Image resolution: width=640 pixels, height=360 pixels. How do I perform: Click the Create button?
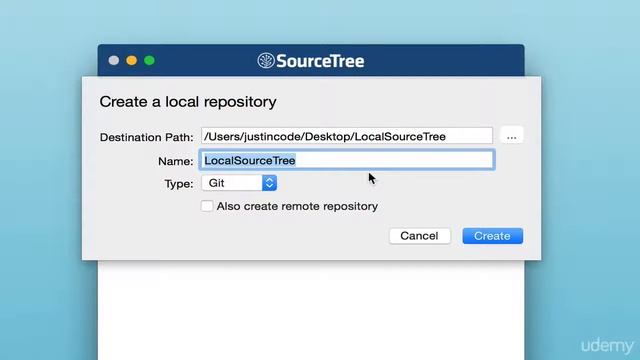tap(492, 236)
